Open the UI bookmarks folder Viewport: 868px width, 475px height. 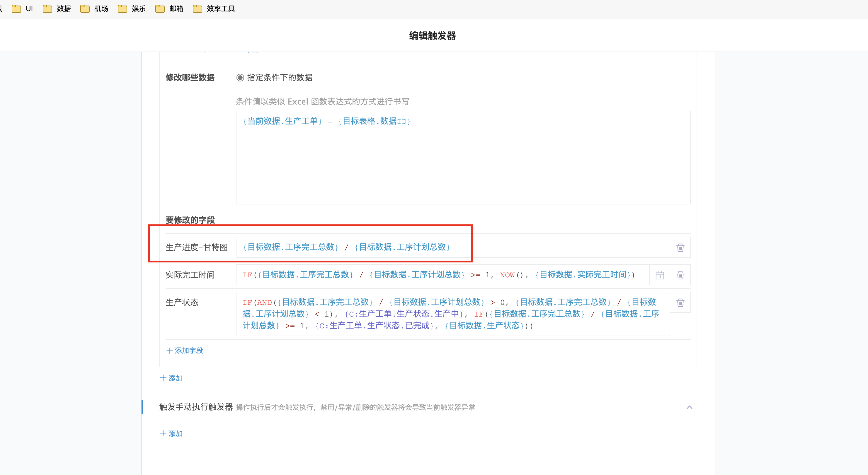click(x=22, y=9)
